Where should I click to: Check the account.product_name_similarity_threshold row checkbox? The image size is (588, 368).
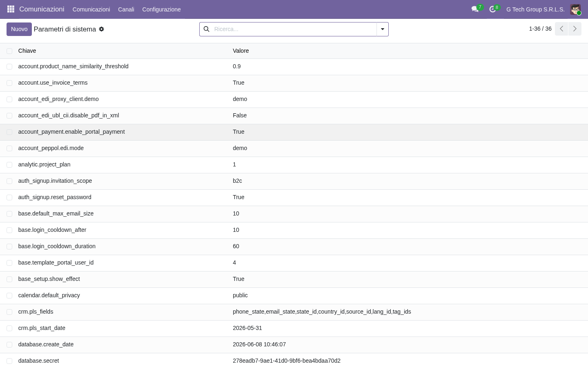[x=9, y=67]
